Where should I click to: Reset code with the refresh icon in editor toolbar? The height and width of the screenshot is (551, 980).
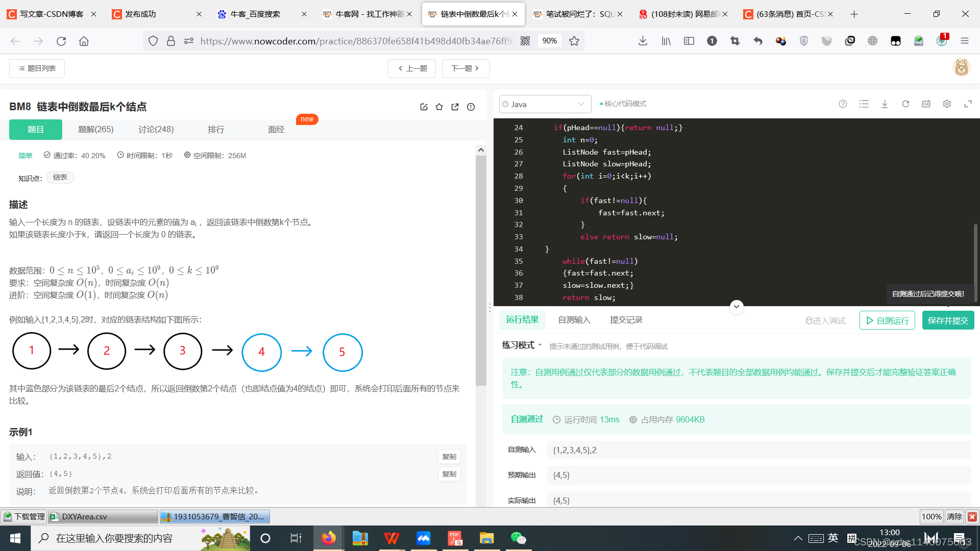905,104
